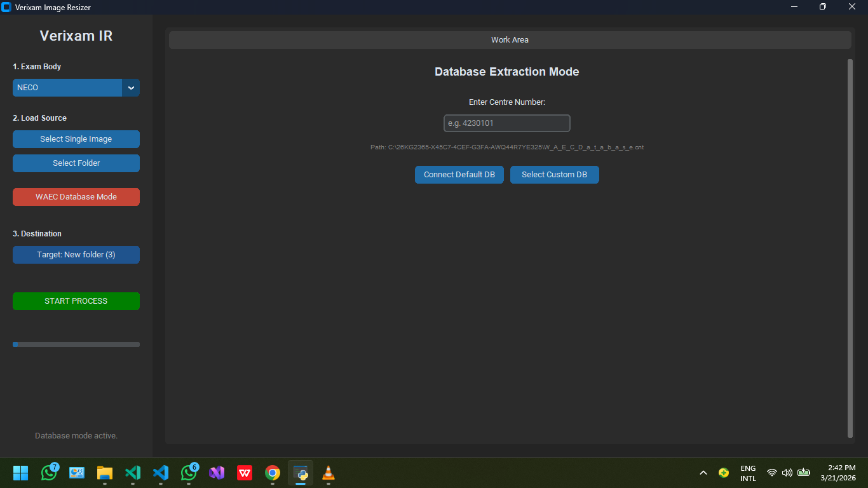Click the Verixam IR title

[x=76, y=36]
